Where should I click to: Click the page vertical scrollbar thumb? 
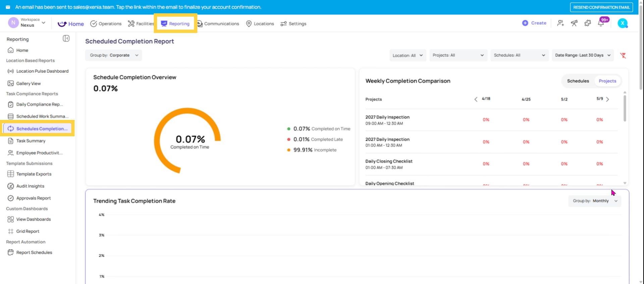641,47
